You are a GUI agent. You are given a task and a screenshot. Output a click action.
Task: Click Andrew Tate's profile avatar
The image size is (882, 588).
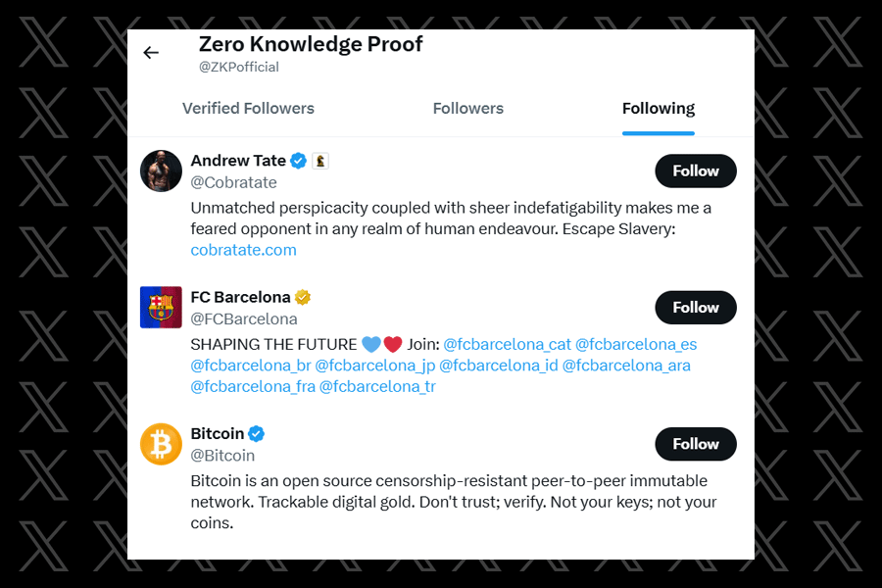point(161,171)
